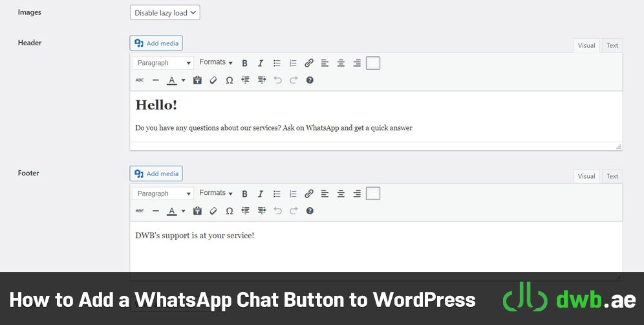
Task: Open Paragraph format dropdown in Footer editor
Action: coord(163,194)
